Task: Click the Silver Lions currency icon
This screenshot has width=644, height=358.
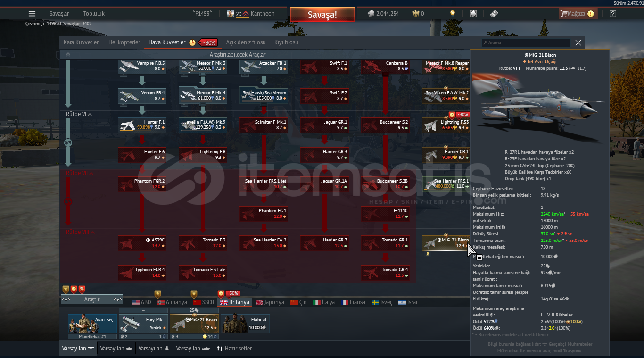Action: pyautogui.click(x=371, y=14)
